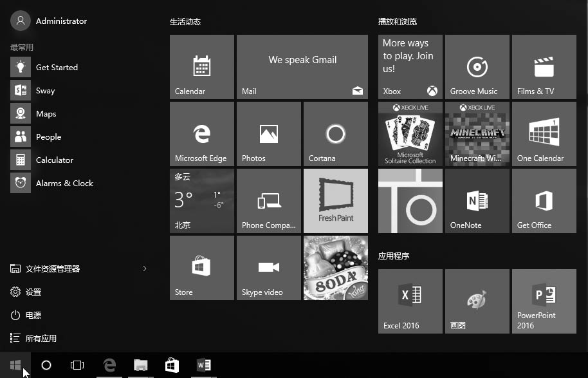Click the Word icon in the taskbar
This screenshot has height=378, width=588.
pos(204,365)
